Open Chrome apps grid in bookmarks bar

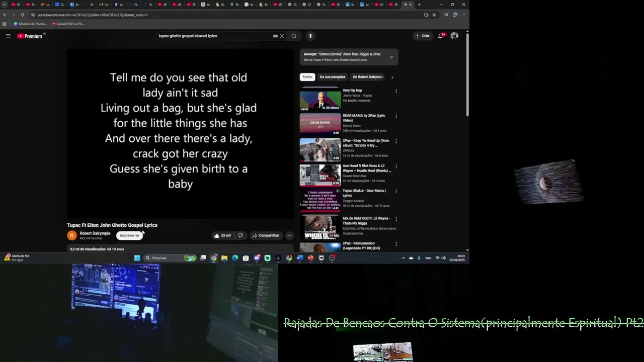pos(5,24)
